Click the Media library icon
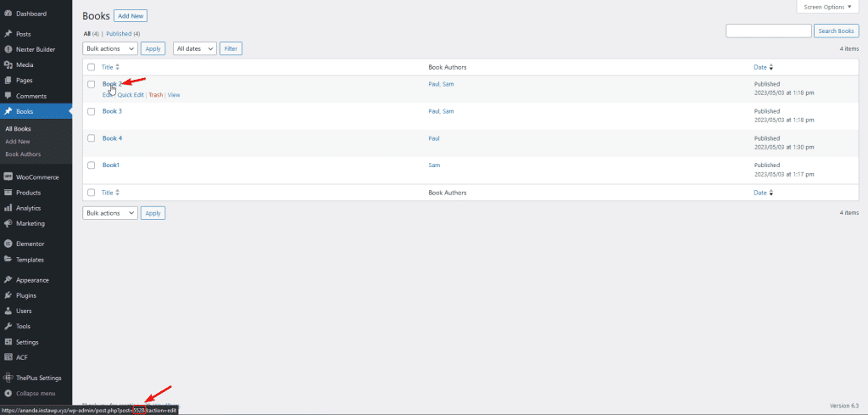The width and height of the screenshot is (868, 415). tap(8, 64)
